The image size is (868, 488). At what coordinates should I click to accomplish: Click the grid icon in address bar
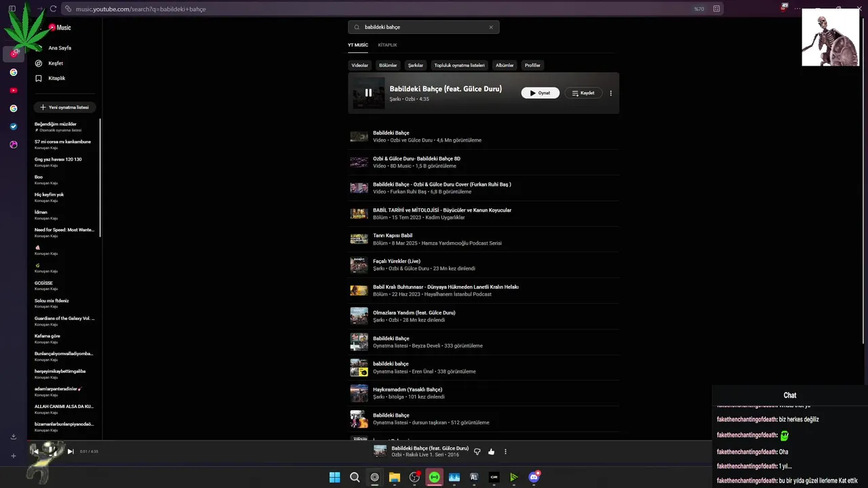[716, 9]
